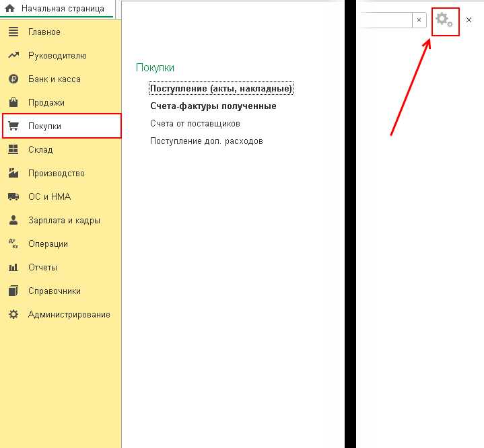Click the Администрирование gear icon
This screenshot has width=484, height=448.
(13, 314)
